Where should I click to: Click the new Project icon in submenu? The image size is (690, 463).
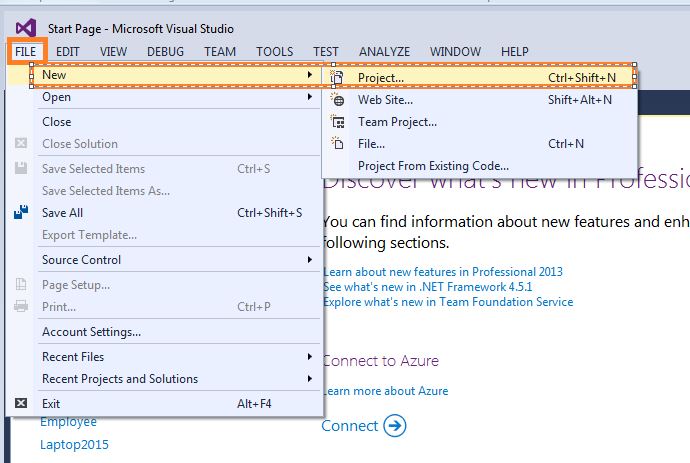[x=337, y=77]
